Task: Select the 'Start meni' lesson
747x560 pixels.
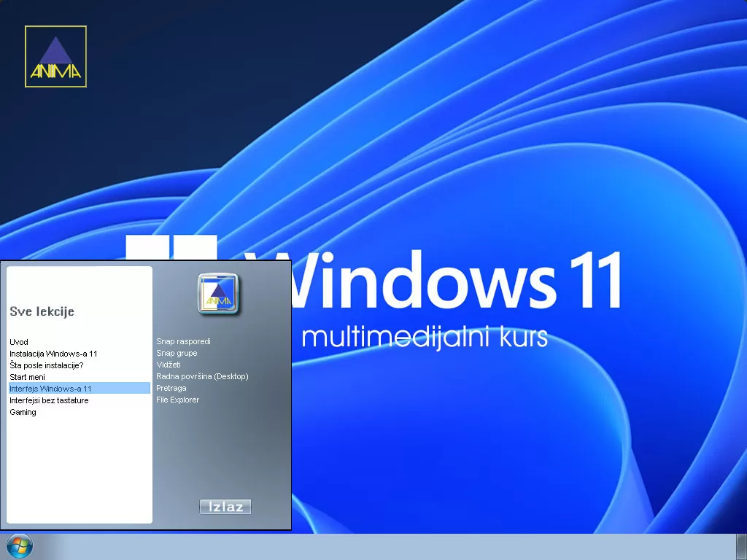Action: pos(28,377)
